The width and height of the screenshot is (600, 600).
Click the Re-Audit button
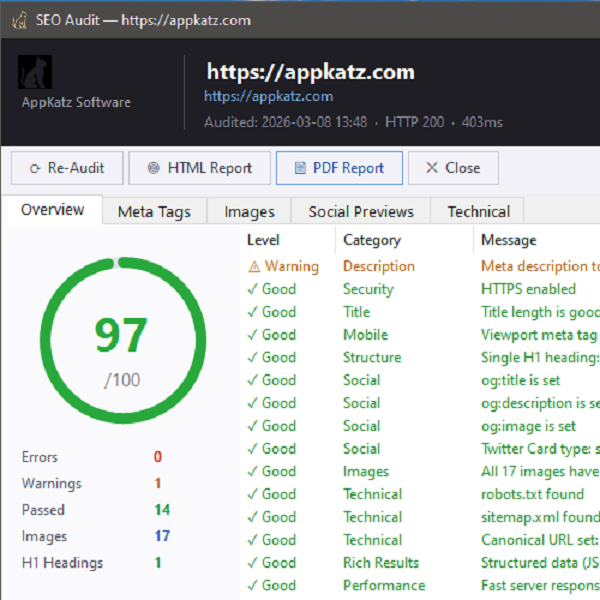[x=67, y=168]
